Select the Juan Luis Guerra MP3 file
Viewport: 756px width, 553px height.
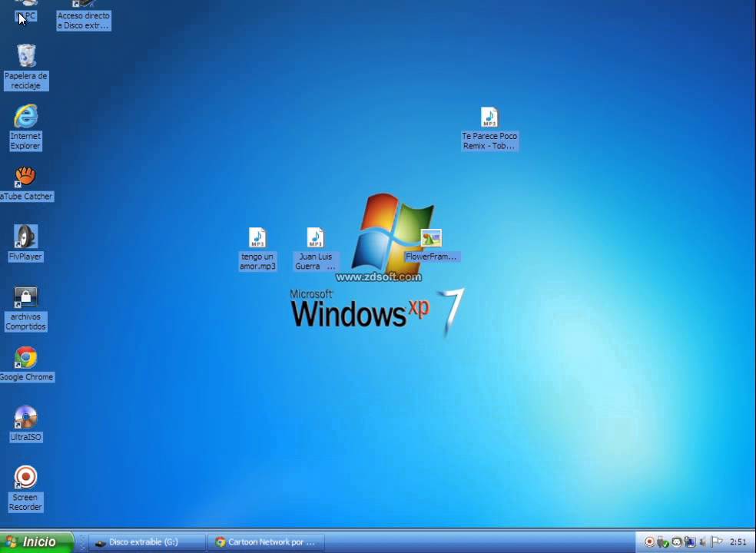tap(315, 238)
